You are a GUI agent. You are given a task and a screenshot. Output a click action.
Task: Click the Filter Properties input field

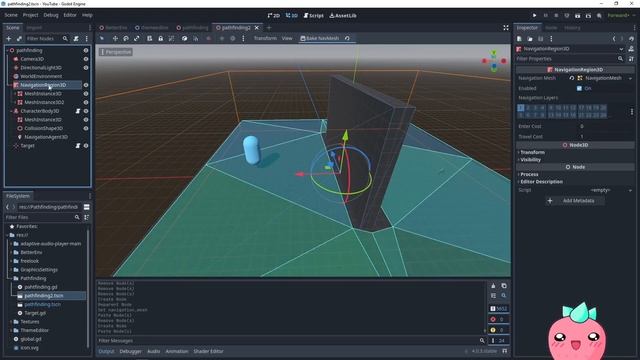570,59
